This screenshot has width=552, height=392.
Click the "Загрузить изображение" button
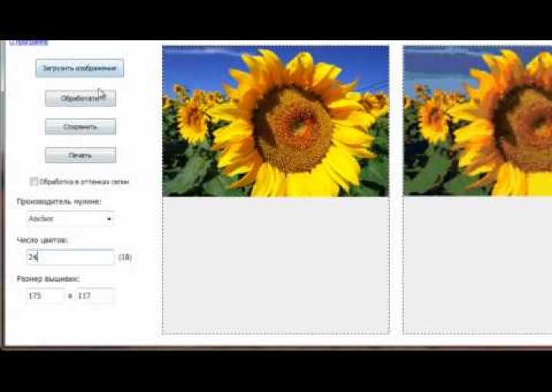click(x=79, y=68)
